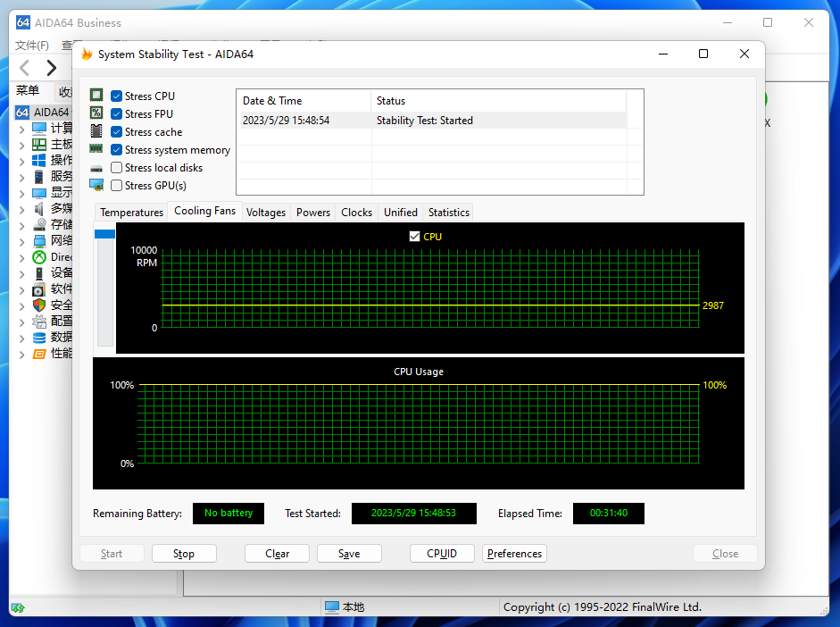
Task: Click the Save button
Action: pos(349,554)
